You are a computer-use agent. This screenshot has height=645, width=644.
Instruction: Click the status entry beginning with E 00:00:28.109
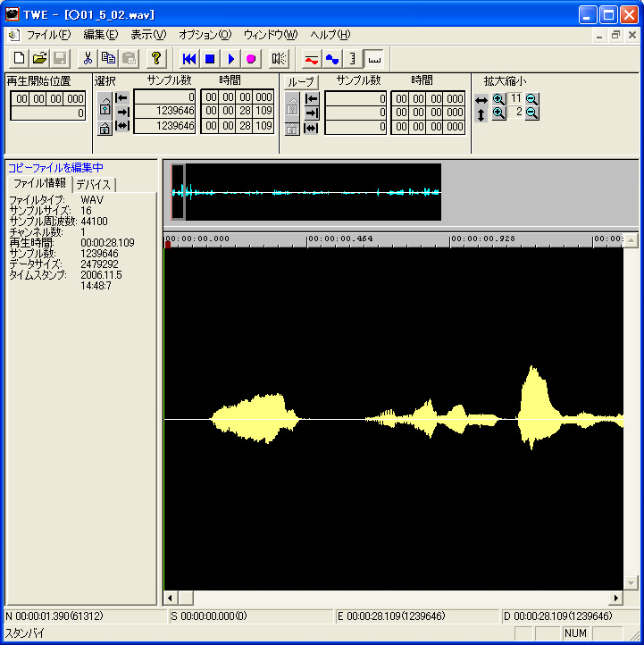point(391,616)
